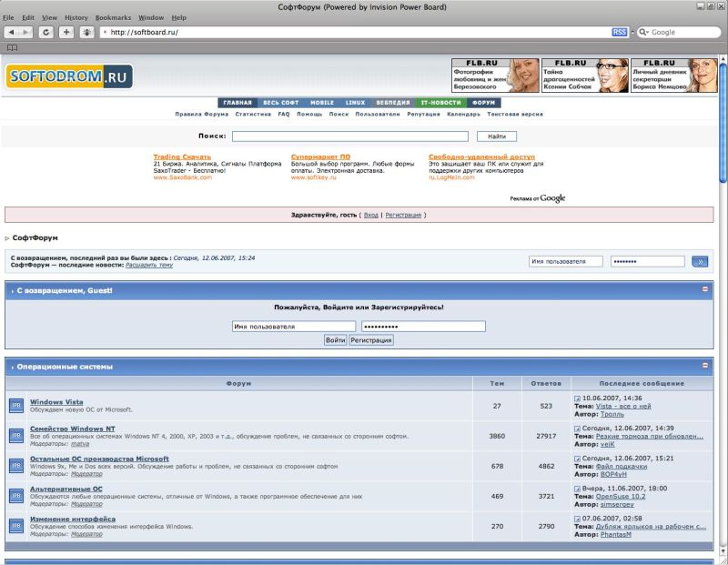Open author link Тролль in last post column
The width and height of the screenshot is (728, 565).
(x=612, y=414)
